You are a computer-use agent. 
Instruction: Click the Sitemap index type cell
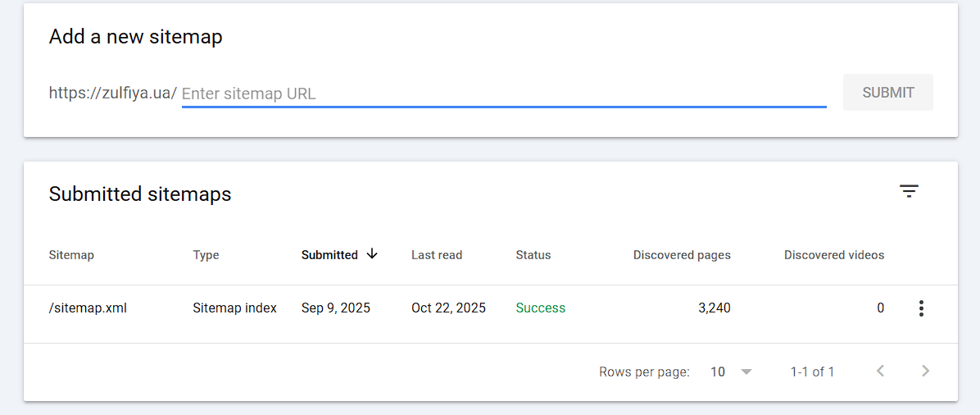coord(235,308)
